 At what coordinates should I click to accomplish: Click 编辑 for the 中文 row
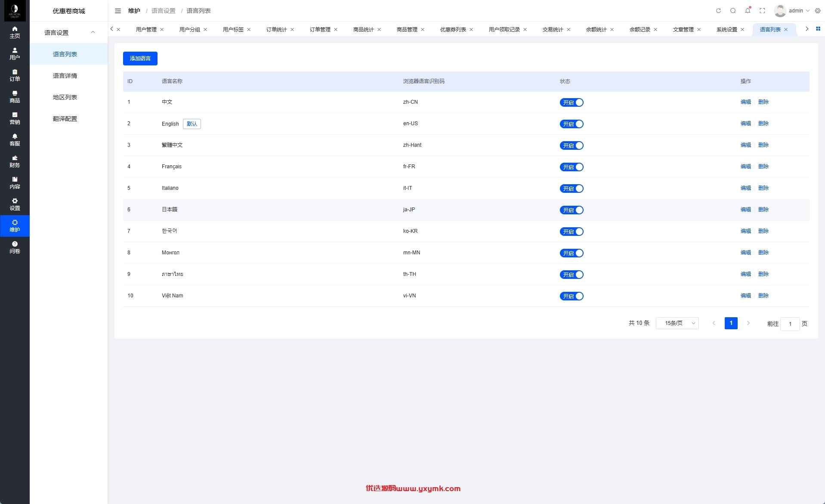click(746, 102)
